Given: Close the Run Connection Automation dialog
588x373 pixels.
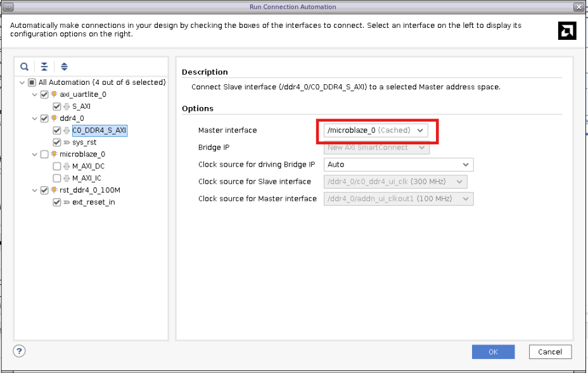Looking at the screenshot, I should [x=578, y=7].
